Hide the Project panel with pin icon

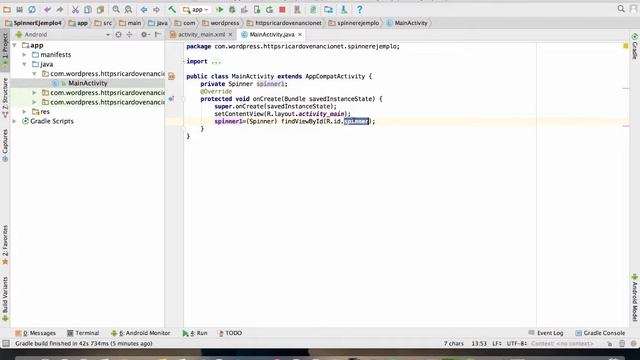pos(158,35)
